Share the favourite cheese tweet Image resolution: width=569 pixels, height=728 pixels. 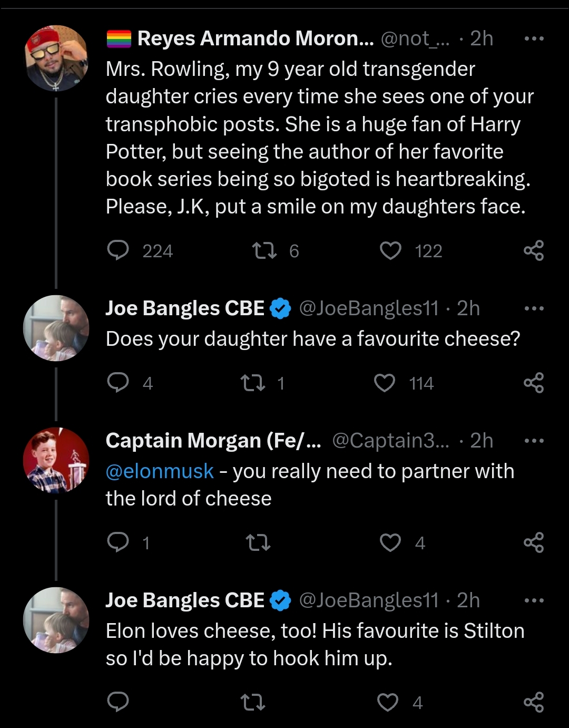tap(533, 383)
